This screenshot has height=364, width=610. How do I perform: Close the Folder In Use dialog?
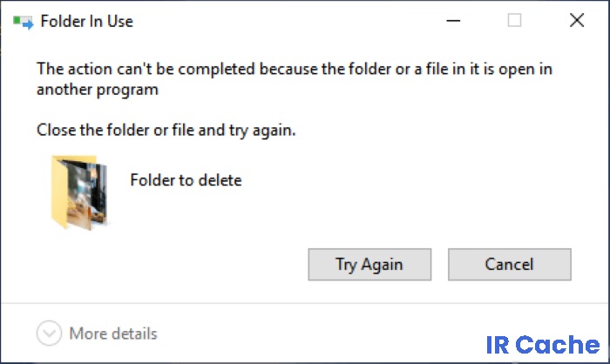(577, 20)
